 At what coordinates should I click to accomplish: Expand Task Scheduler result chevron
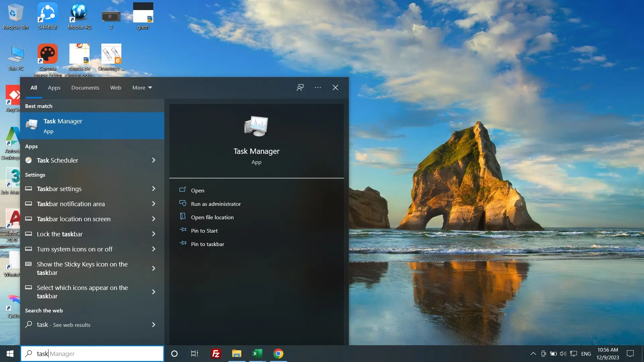154,160
